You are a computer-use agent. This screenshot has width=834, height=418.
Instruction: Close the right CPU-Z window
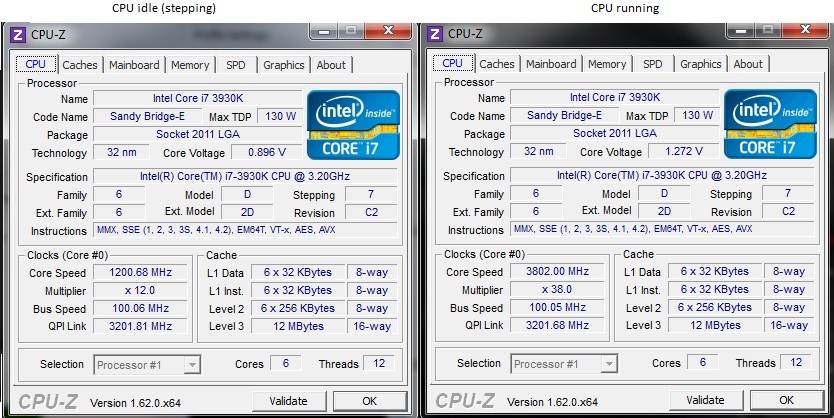click(805, 30)
